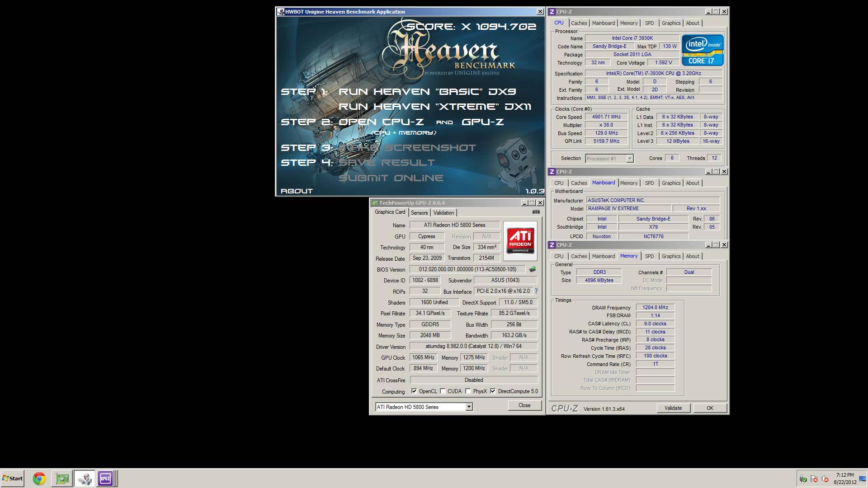
Task: Click the CPU-Z Validate button
Action: click(673, 408)
